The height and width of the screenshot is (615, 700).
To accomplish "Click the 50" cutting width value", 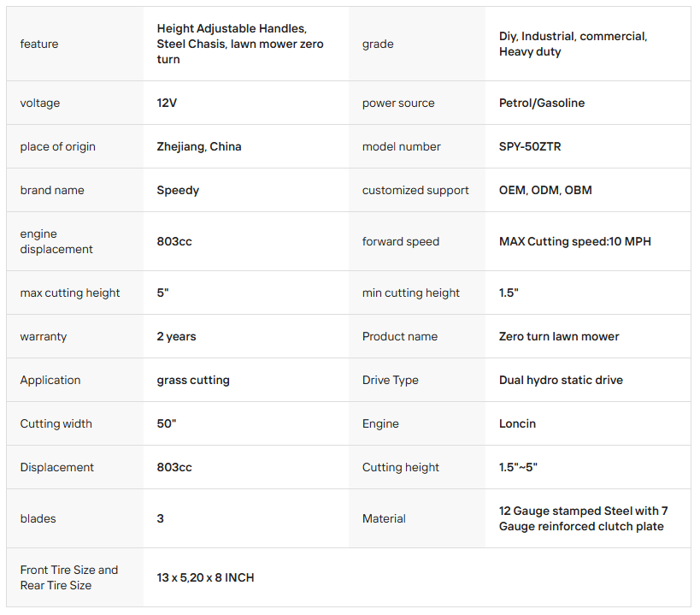I will click(167, 423).
